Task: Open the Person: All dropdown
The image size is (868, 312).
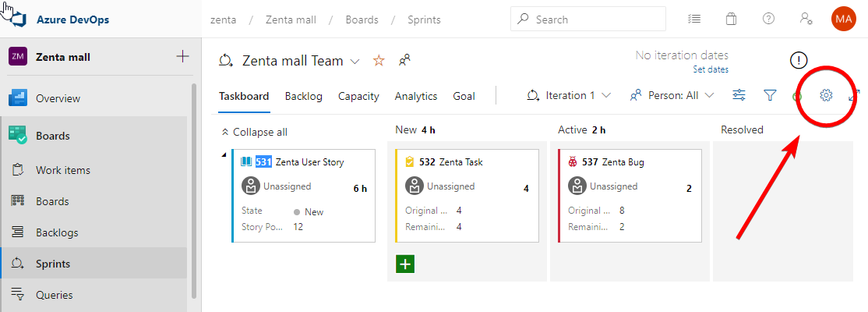Action: pos(672,95)
